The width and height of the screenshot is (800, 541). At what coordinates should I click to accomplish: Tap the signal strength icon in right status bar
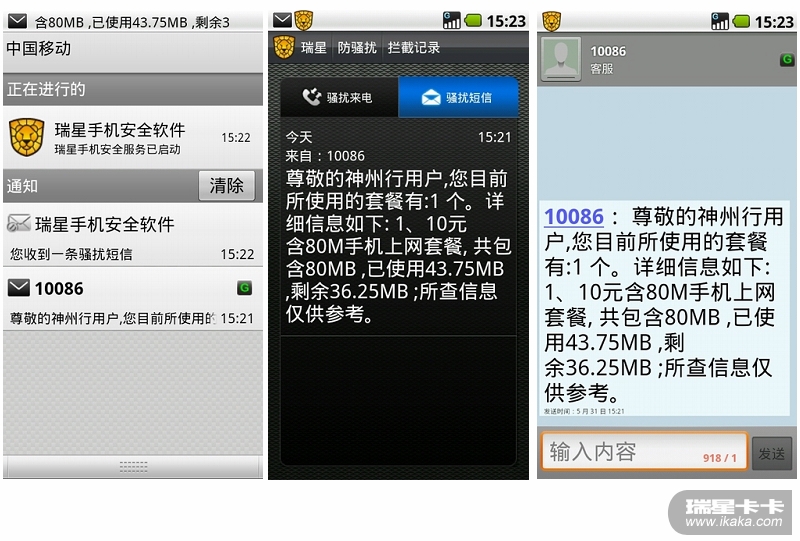click(719, 21)
